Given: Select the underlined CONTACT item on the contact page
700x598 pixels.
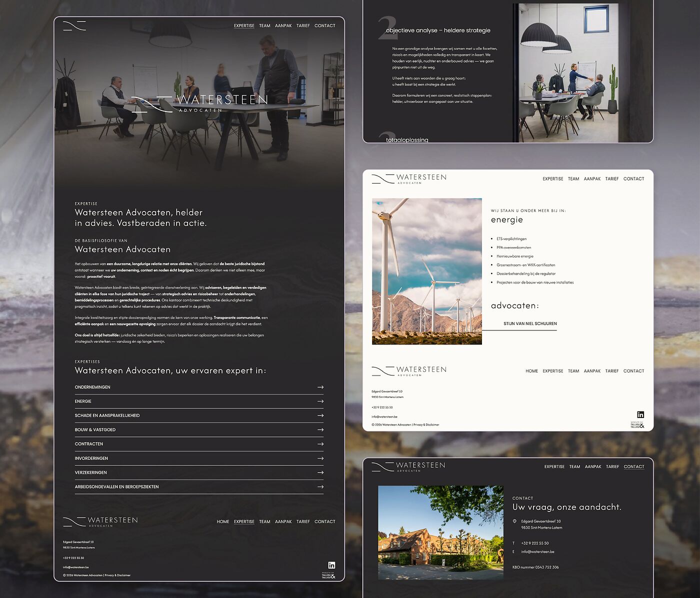Looking at the screenshot, I should click(634, 466).
